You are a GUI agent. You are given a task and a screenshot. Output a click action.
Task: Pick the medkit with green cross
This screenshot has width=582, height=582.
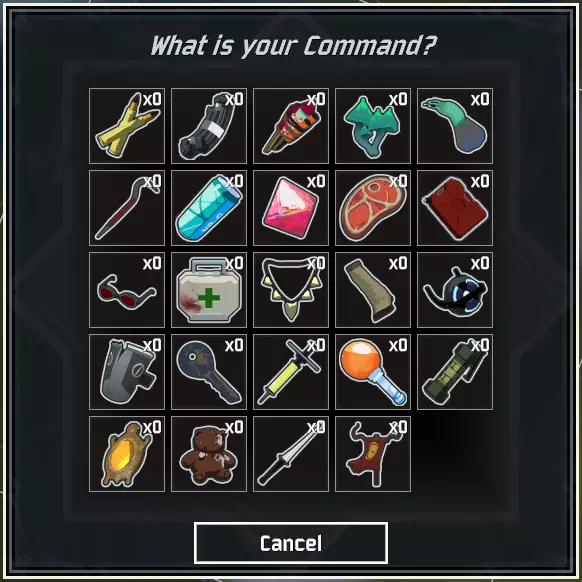point(209,290)
